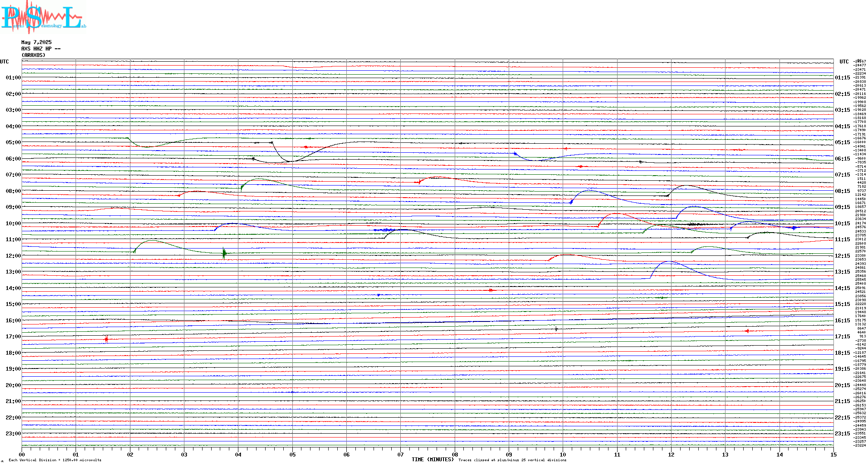Image resolution: width=868 pixels, height=466 pixels.
Task: Select the 17:00 hour label on left axis
Action: (x=13, y=337)
